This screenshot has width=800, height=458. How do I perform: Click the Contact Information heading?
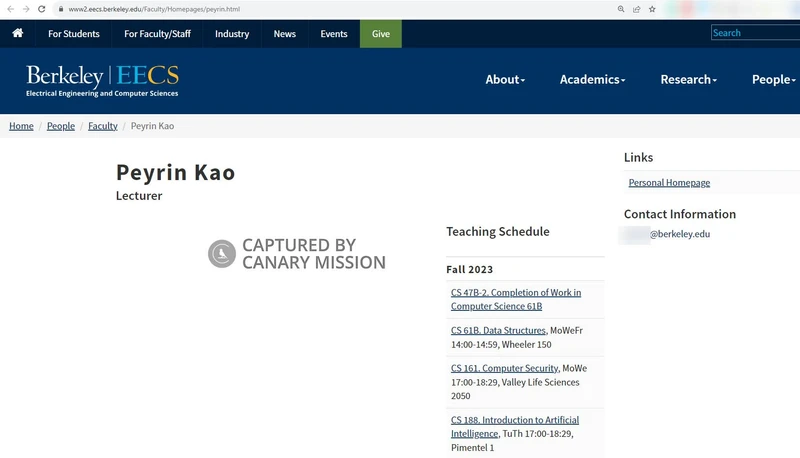click(x=680, y=214)
